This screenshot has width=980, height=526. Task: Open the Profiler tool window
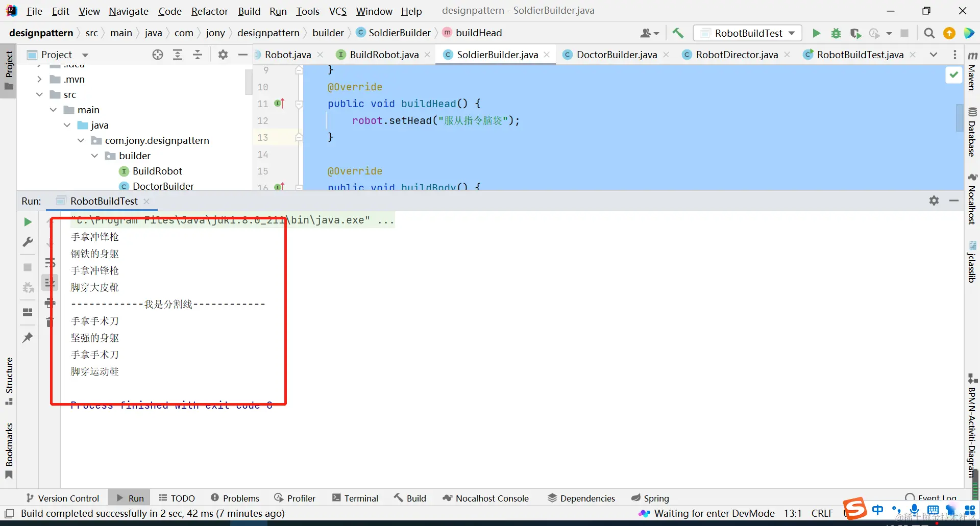tap(295, 498)
